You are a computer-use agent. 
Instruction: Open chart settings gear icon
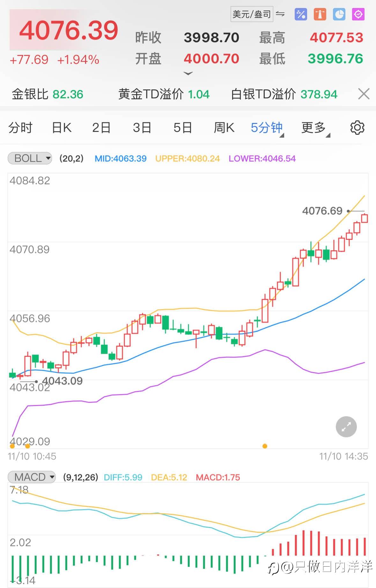point(357,128)
